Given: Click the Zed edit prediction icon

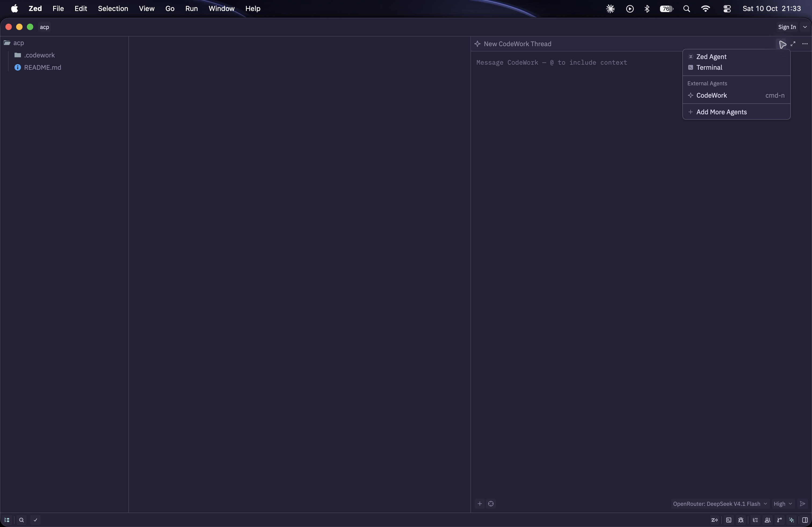Looking at the screenshot, I should [x=714, y=520].
